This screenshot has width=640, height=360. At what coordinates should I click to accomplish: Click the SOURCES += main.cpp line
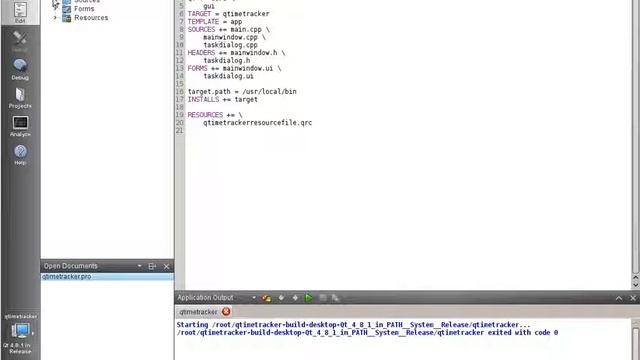(229, 29)
